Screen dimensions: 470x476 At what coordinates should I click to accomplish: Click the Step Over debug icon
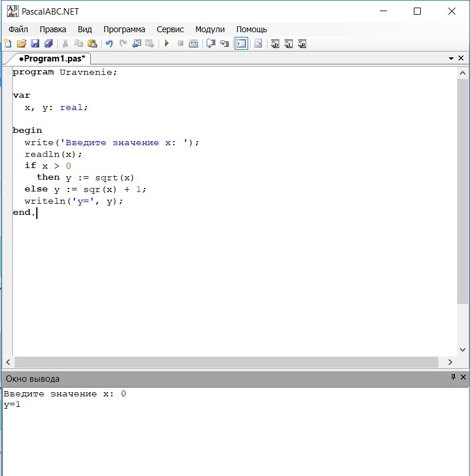211,43
